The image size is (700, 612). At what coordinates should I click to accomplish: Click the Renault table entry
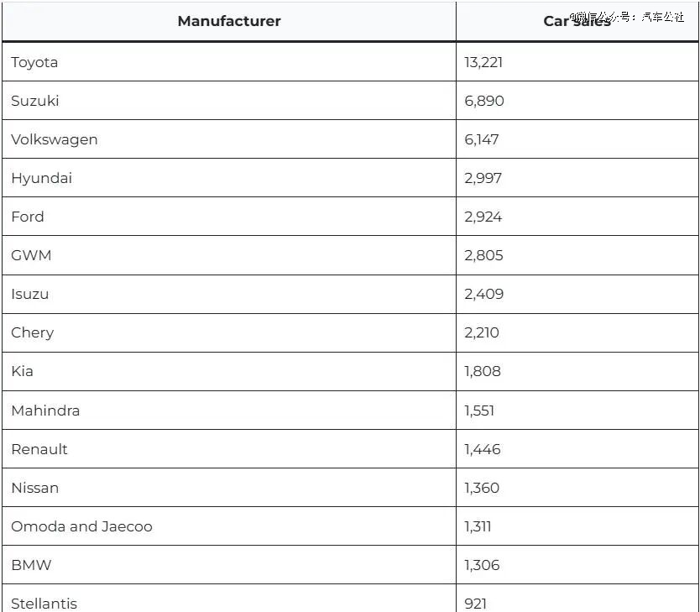pyautogui.click(x=39, y=449)
